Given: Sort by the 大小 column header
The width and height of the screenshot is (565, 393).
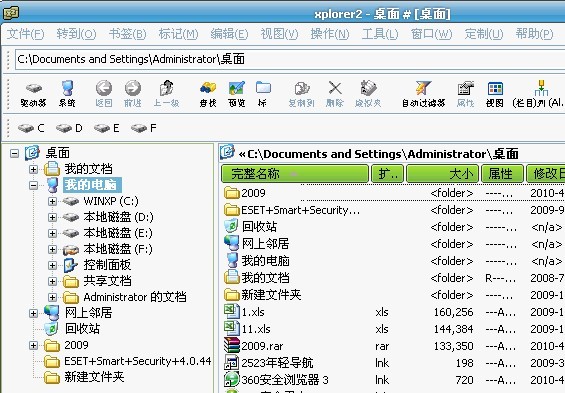Looking at the screenshot, I should pyautogui.click(x=442, y=174).
